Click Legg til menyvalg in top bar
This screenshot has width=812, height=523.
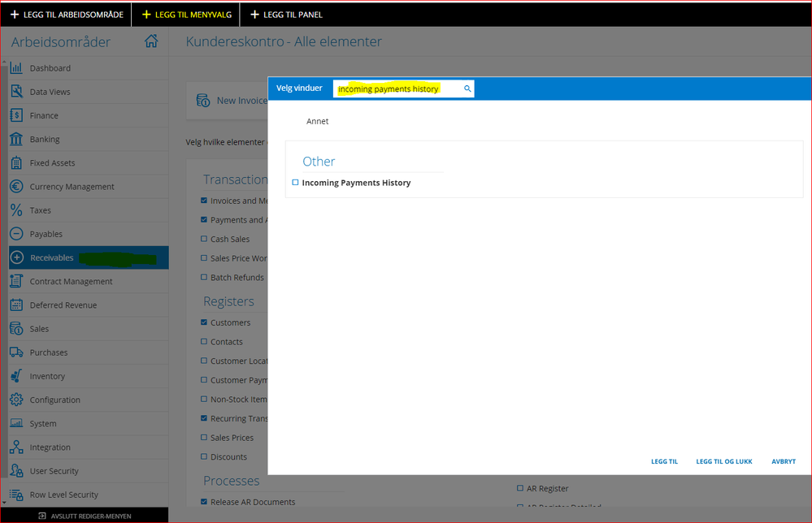point(186,15)
